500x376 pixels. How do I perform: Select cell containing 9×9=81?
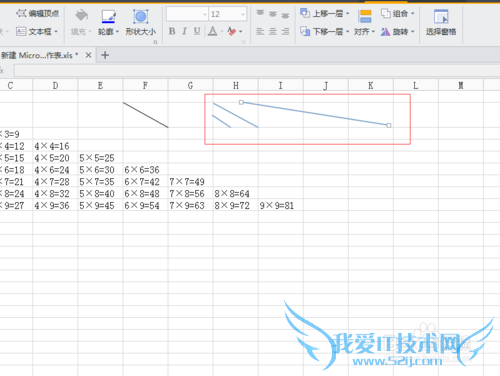click(x=281, y=205)
